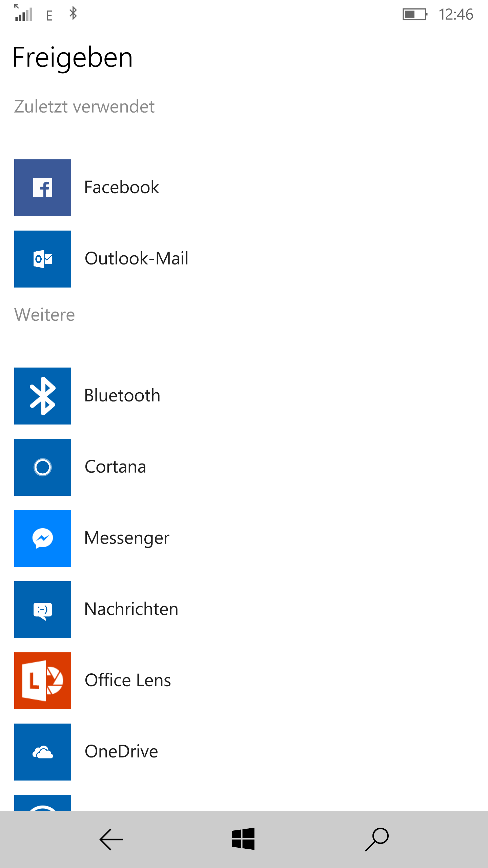Open the Office Lens icon
The width and height of the screenshot is (488, 868).
(43, 681)
